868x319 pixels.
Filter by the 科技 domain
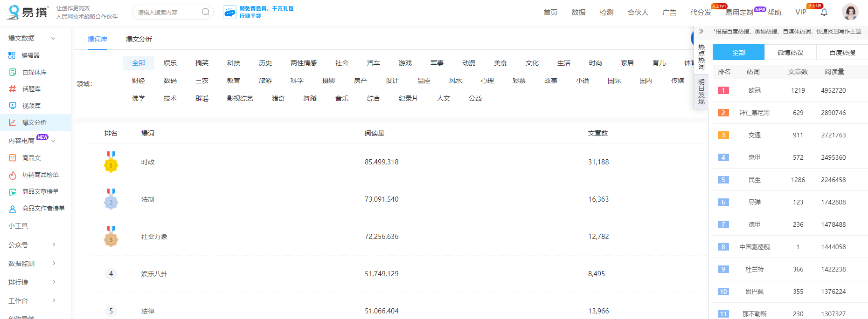[234, 63]
